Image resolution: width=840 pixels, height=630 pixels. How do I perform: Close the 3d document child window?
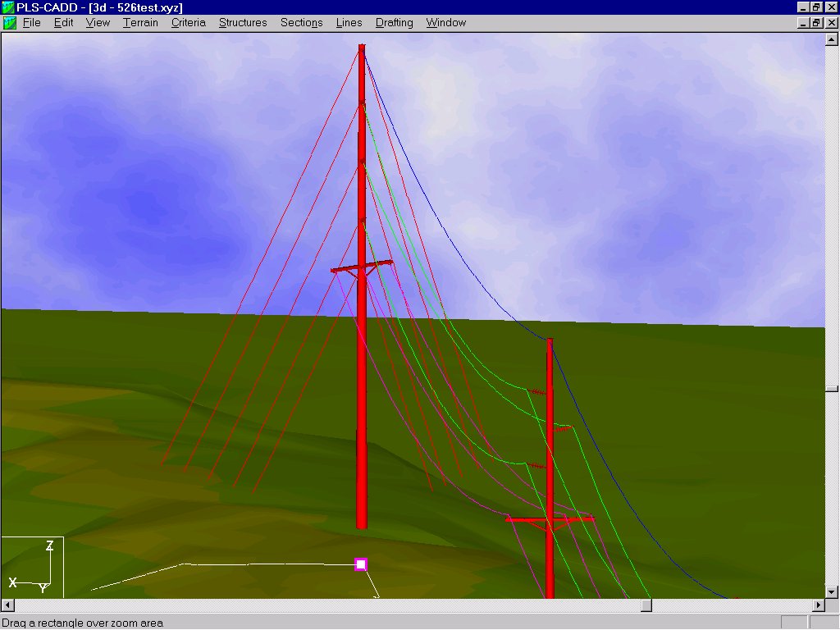[831, 22]
